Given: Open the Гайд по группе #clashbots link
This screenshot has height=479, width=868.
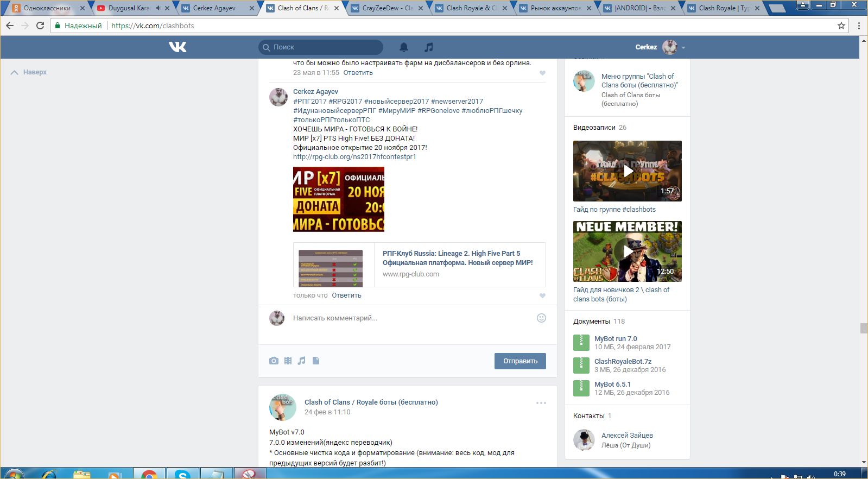Looking at the screenshot, I should pyautogui.click(x=614, y=210).
